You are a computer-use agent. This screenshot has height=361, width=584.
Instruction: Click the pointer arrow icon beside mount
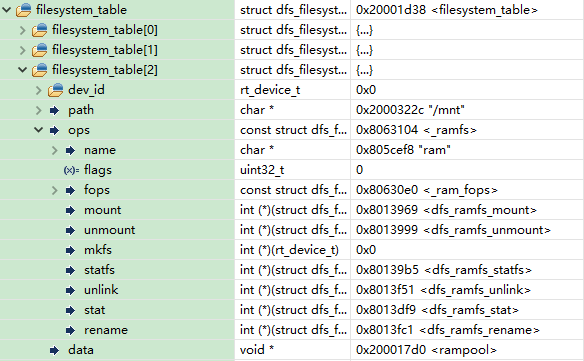coord(70,210)
